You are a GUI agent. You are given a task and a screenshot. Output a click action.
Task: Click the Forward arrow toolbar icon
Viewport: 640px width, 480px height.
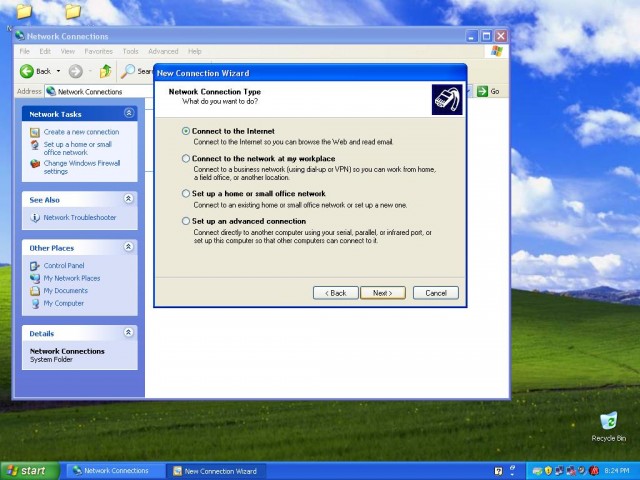pos(76,71)
